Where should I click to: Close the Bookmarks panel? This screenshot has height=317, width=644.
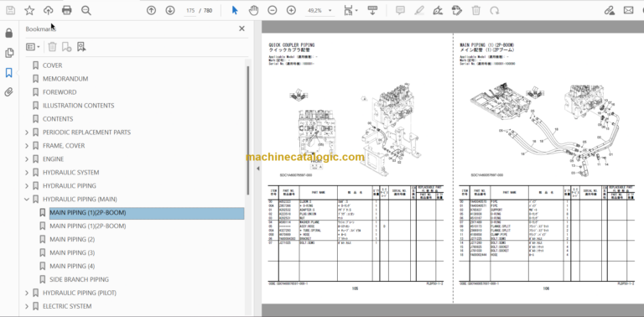pos(241,29)
